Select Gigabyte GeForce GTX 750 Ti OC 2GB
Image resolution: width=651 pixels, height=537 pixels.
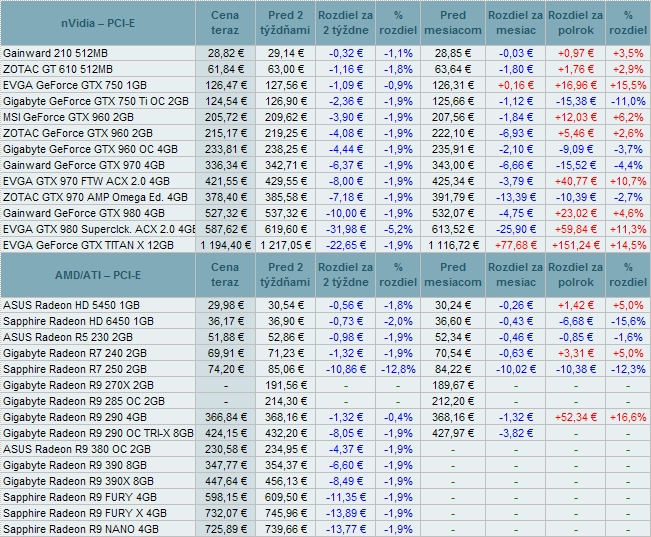pyautogui.click(x=96, y=101)
